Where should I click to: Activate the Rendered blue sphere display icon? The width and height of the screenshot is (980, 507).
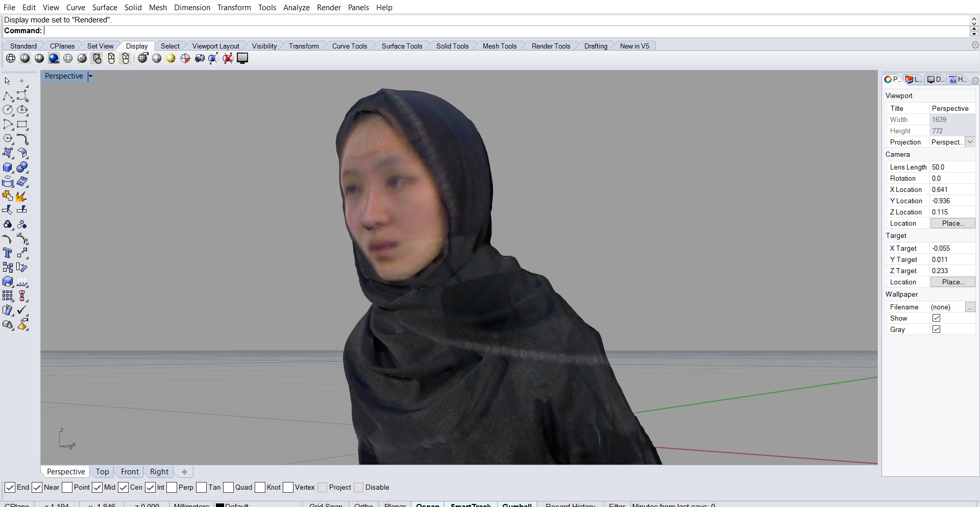click(x=54, y=58)
